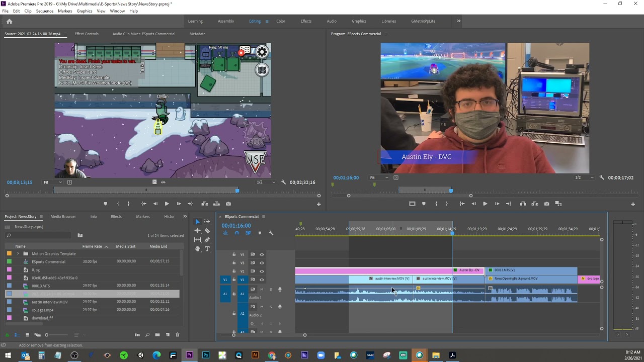Mute audio track A1
Screen dimensions: 644x362
pyautogui.click(x=262, y=289)
